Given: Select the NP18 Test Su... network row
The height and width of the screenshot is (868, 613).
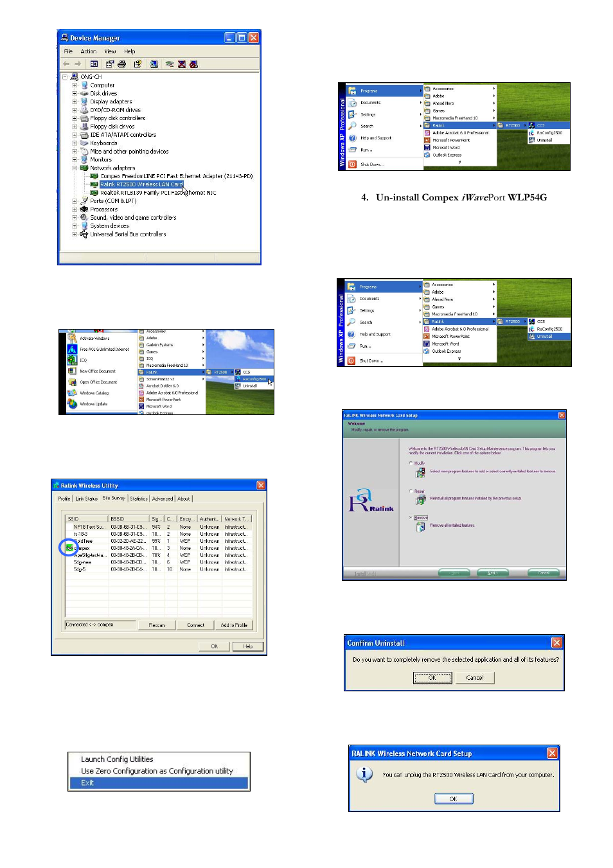Looking at the screenshot, I should (159, 527).
